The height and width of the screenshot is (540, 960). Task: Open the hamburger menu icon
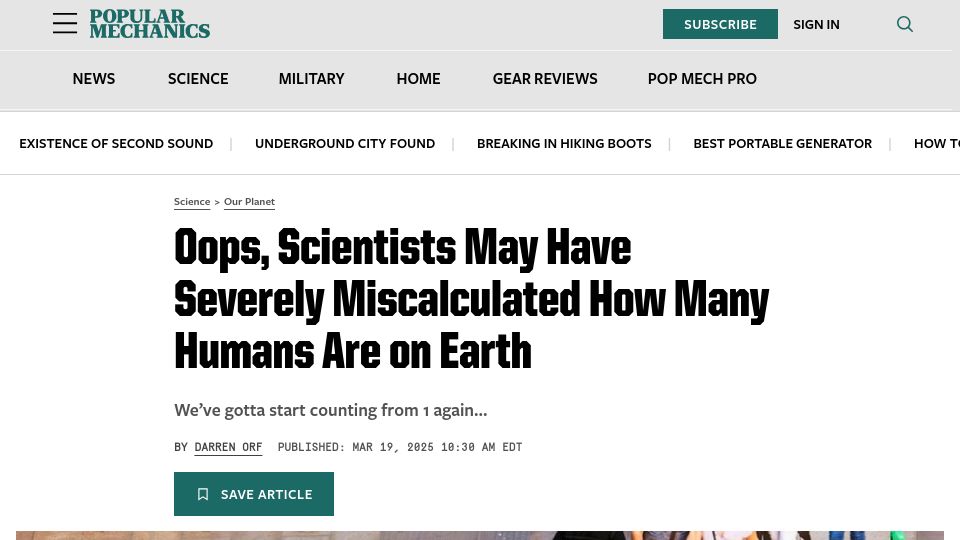(x=64, y=23)
